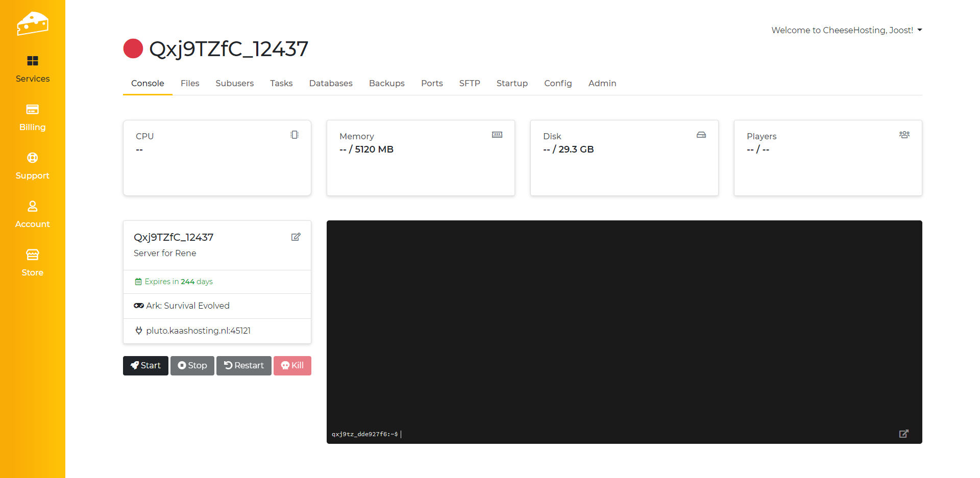Click the edit server name icon
This screenshot has width=980, height=478.
coord(296,237)
